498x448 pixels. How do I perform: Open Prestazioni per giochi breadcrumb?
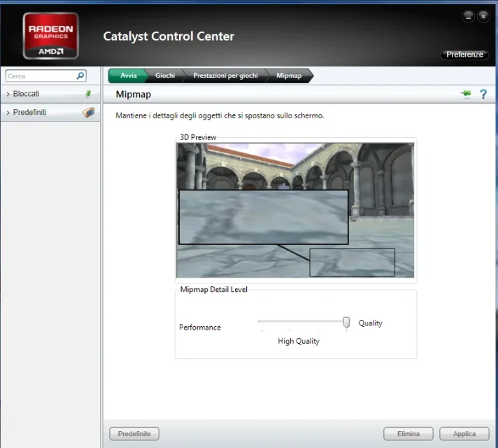(x=225, y=76)
